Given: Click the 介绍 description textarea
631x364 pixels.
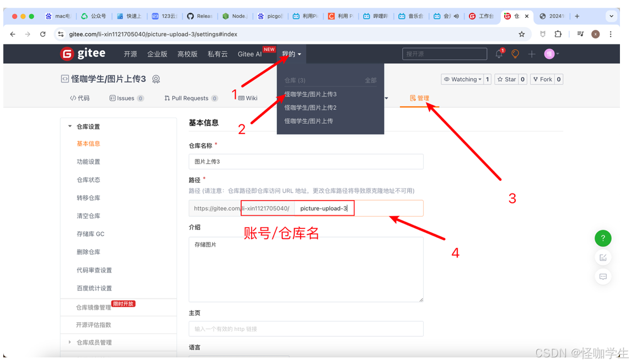Looking at the screenshot, I should point(306,269).
